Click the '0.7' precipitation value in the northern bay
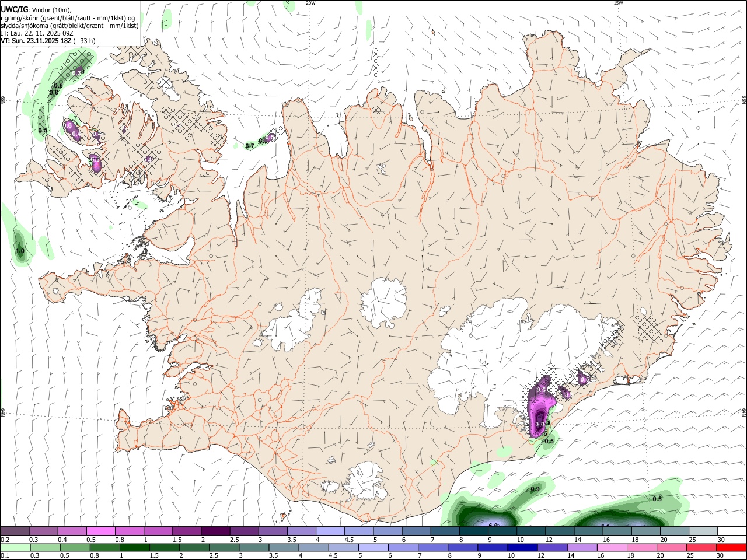Viewport: 747px width, 560px height. pyautogui.click(x=250, y=146)
